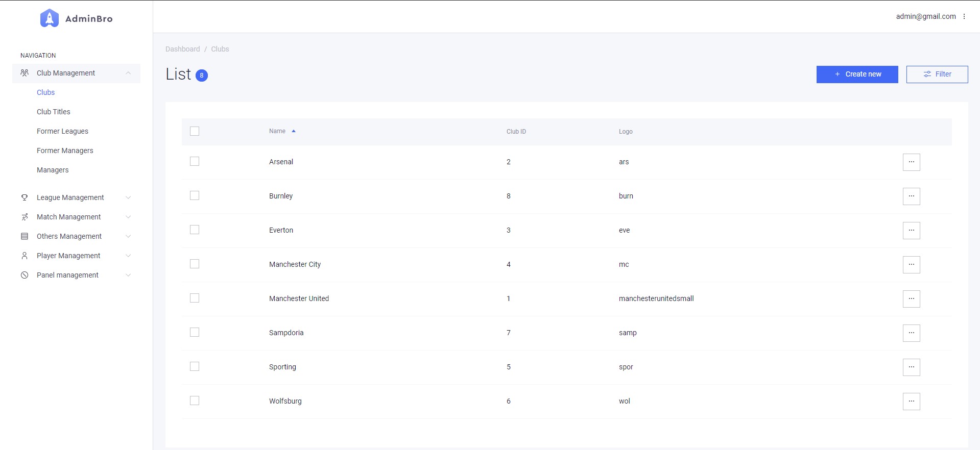The image size is (980, 450).
Task: Open the Club Titles navigation item
Action: point(54,112)
